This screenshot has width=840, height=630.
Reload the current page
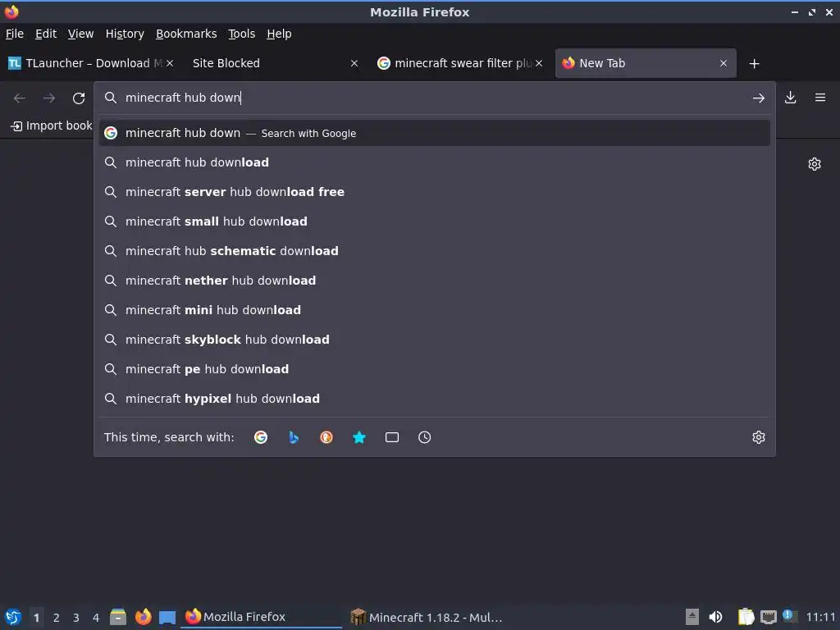click(79, 98)
